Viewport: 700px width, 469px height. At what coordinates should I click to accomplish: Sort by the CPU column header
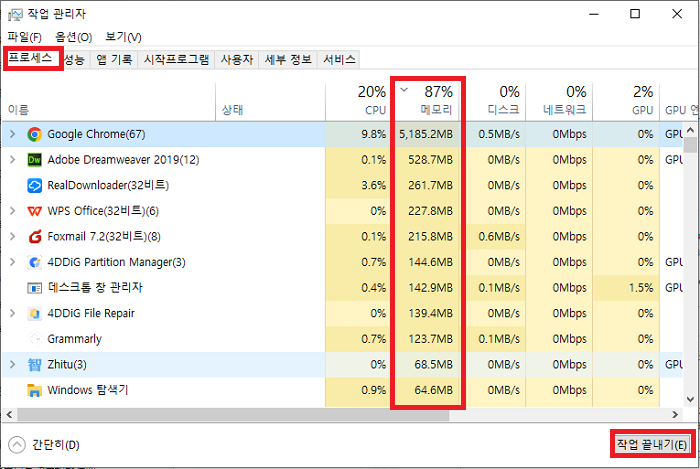pos(358,102)
